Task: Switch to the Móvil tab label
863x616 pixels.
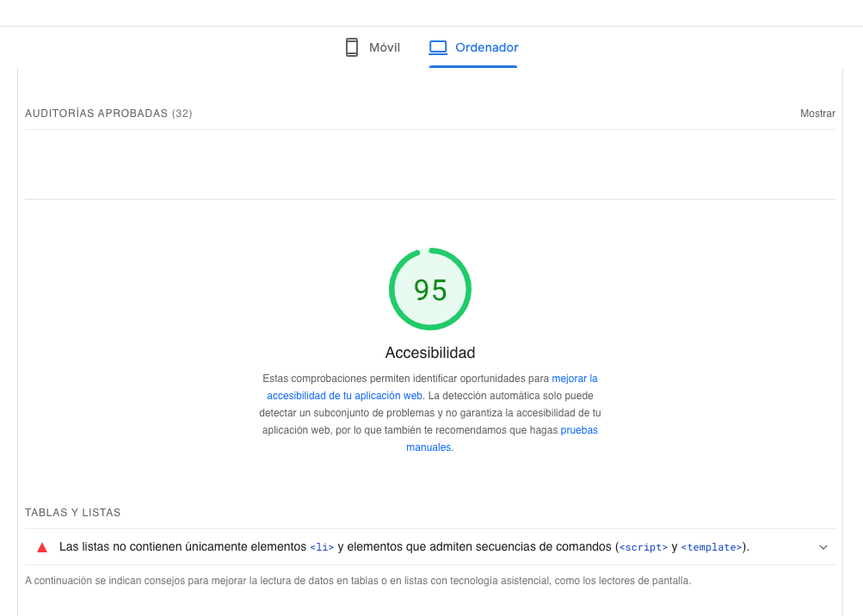Action: (x=384, y=47)
